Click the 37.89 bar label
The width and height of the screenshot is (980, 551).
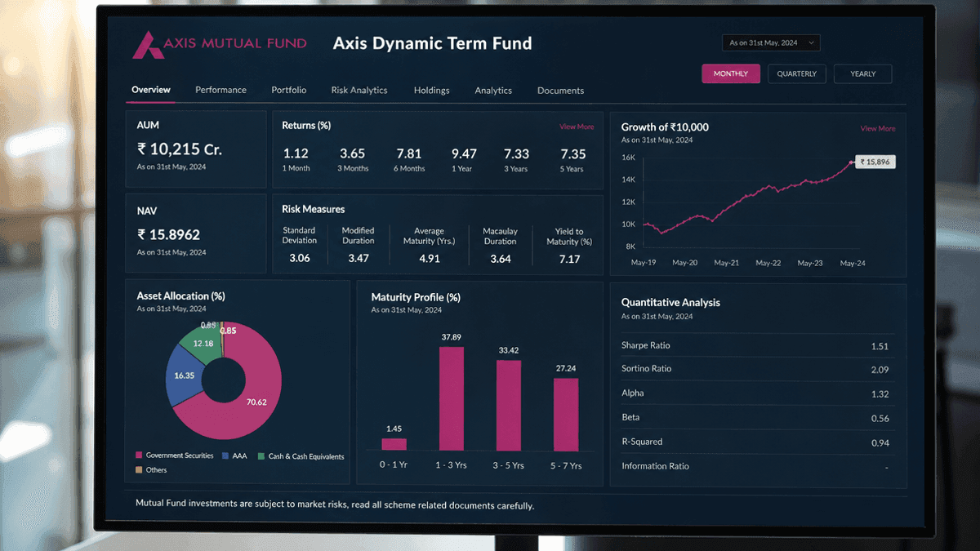tap(452, 337)
